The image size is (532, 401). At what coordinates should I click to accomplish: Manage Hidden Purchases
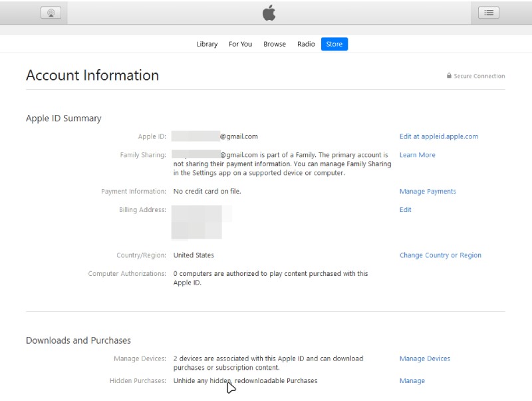click(x=412, y=380)
